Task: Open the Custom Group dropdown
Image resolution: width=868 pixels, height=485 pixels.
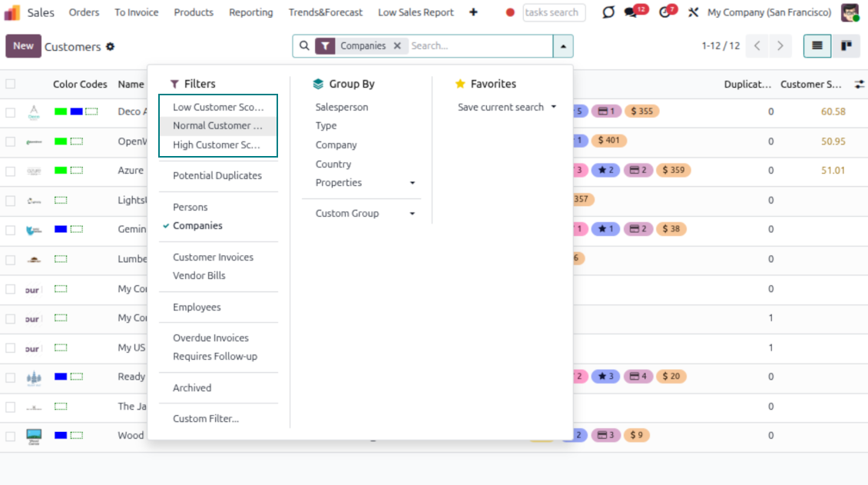Action: pyautogui.click(x=412, y=214)
